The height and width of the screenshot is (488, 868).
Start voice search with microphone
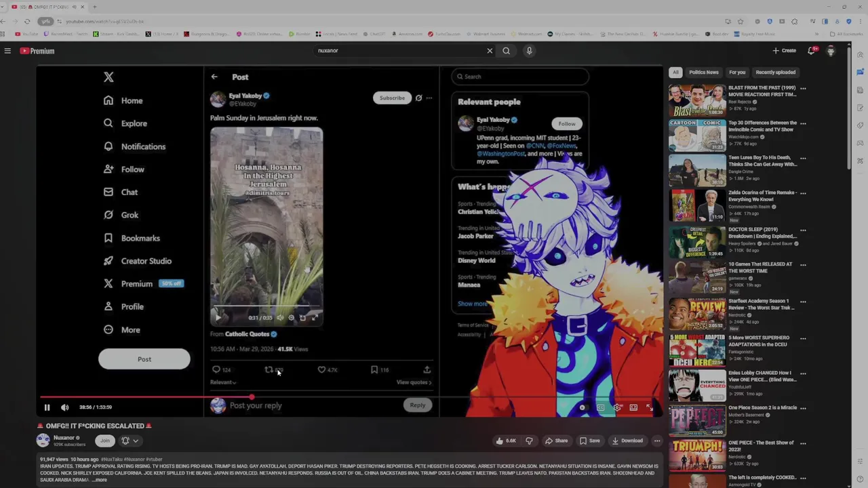pos(529,51)
